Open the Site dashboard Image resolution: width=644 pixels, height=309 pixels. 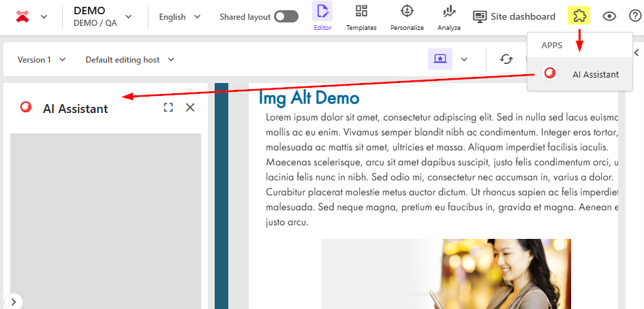click(x=515, y=16)
